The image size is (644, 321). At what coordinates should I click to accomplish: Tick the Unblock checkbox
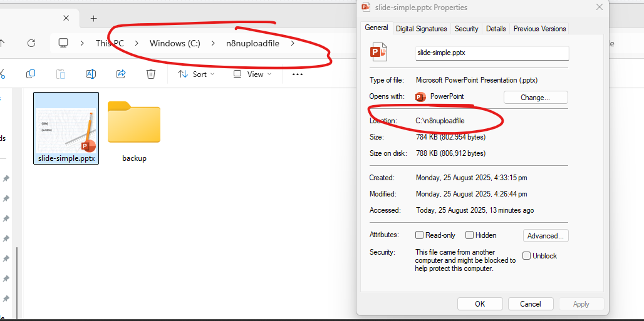[526, 256]
